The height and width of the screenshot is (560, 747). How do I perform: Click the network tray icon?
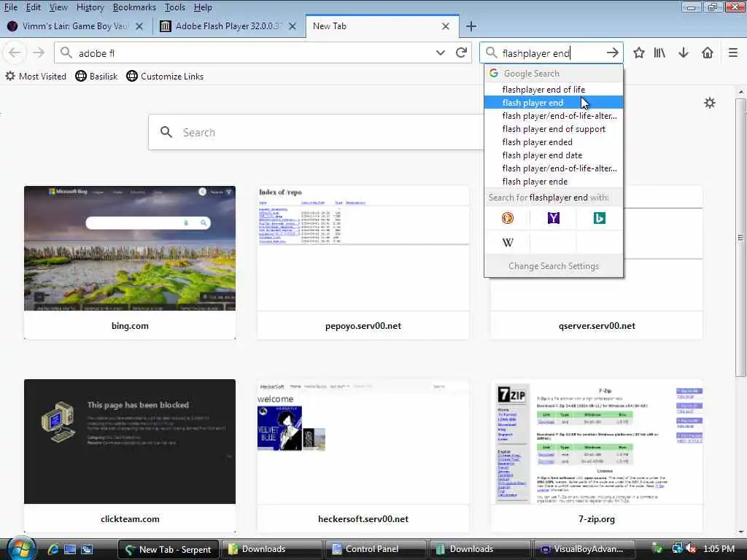click(677, 548)
